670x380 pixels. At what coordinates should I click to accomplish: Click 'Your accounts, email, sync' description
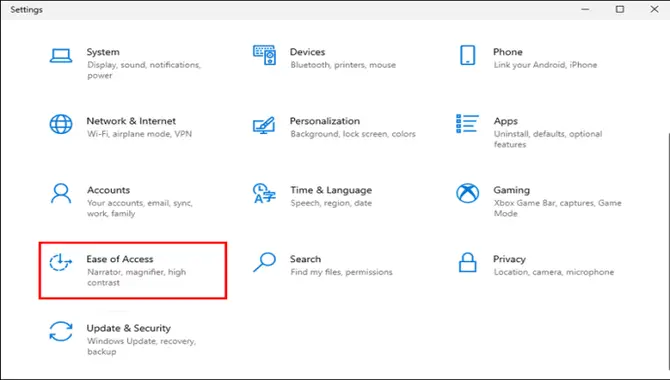click(x=140, y=208)
